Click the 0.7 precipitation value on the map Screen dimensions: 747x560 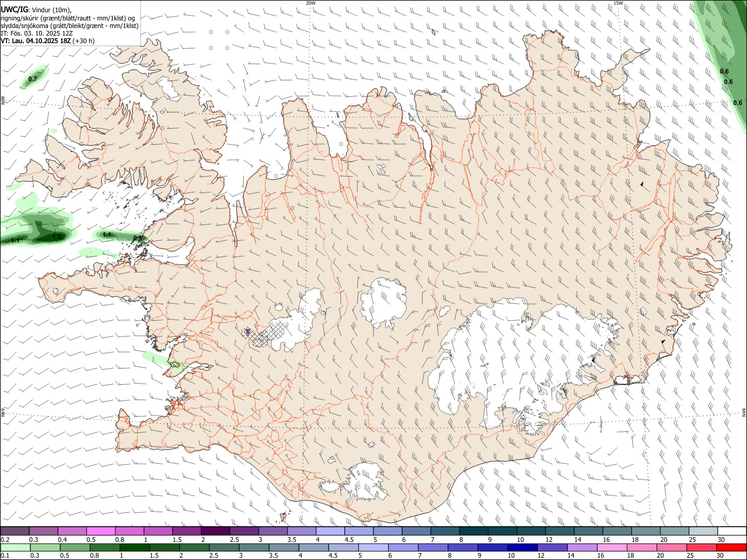coord(33,79)
